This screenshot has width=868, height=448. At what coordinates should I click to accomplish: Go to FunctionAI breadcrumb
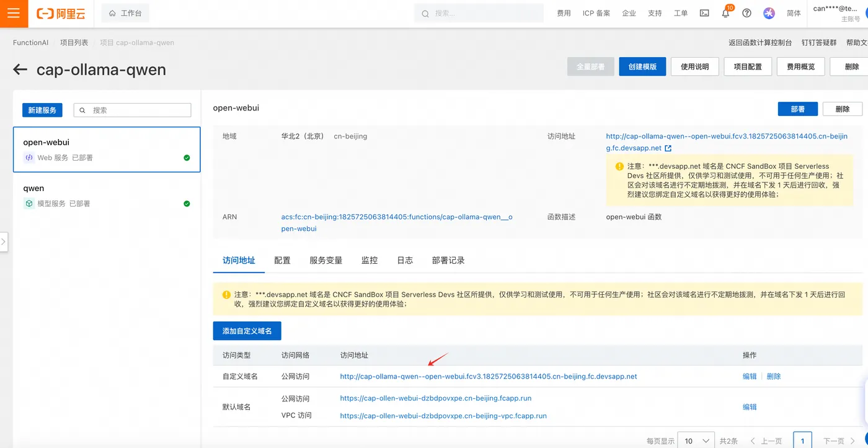point(30,43)
